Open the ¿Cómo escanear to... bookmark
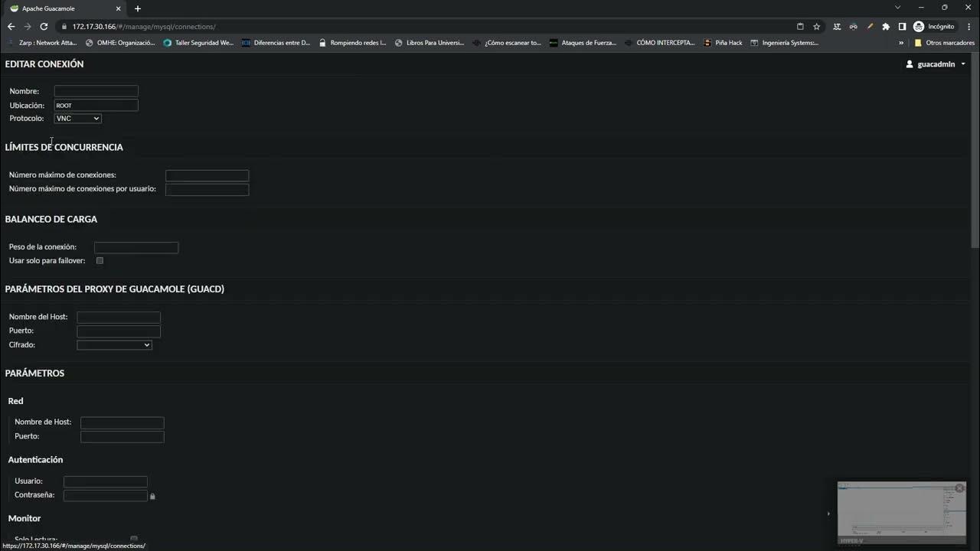Screen dimensions: 980x551 (507, 43)
